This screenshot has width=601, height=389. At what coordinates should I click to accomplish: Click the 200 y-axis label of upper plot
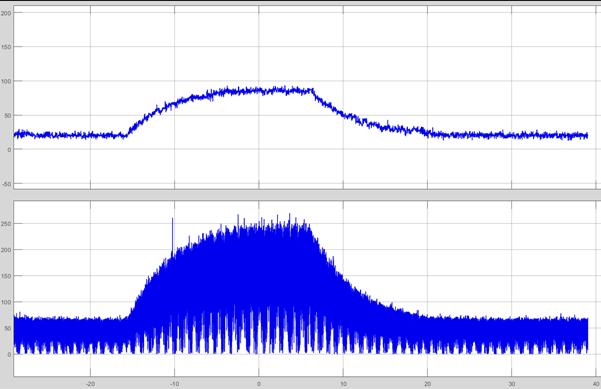point(7,13)
